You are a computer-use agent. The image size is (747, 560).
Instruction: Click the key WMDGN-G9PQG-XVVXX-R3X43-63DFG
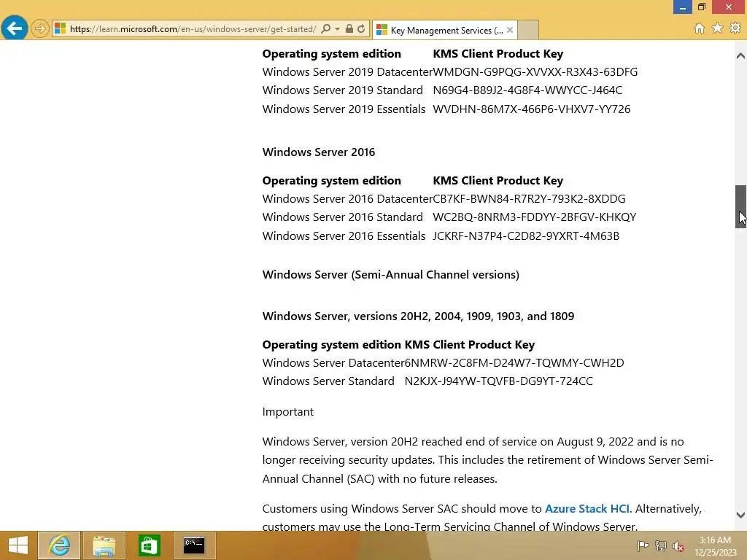point(535,72)
